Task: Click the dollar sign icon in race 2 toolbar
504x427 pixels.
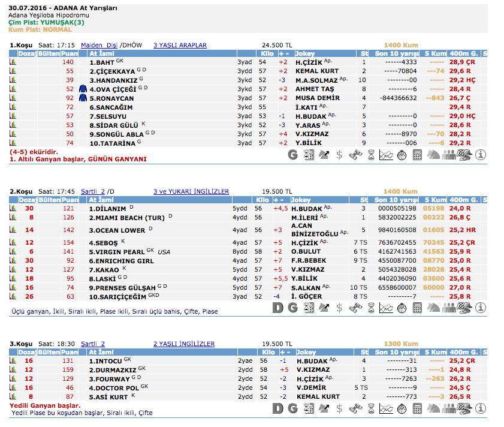Action: [340, 308]
